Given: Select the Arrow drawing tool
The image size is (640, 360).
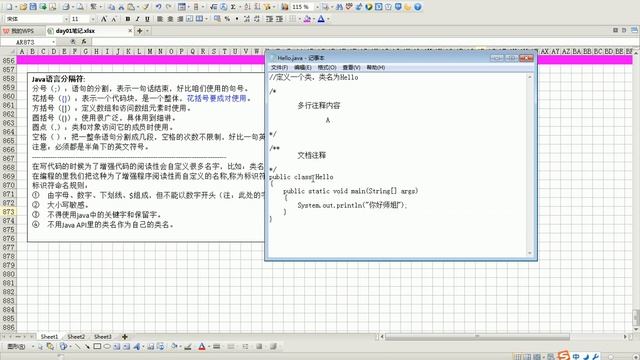Looking at the screenshot, I should tap(87, 347).
